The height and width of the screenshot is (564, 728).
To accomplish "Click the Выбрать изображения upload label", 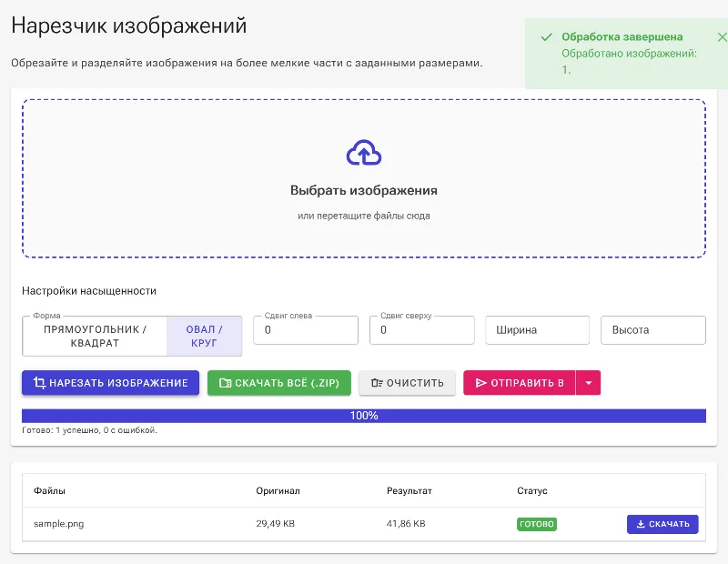I will pyautogui.click(x=363, y=190).
